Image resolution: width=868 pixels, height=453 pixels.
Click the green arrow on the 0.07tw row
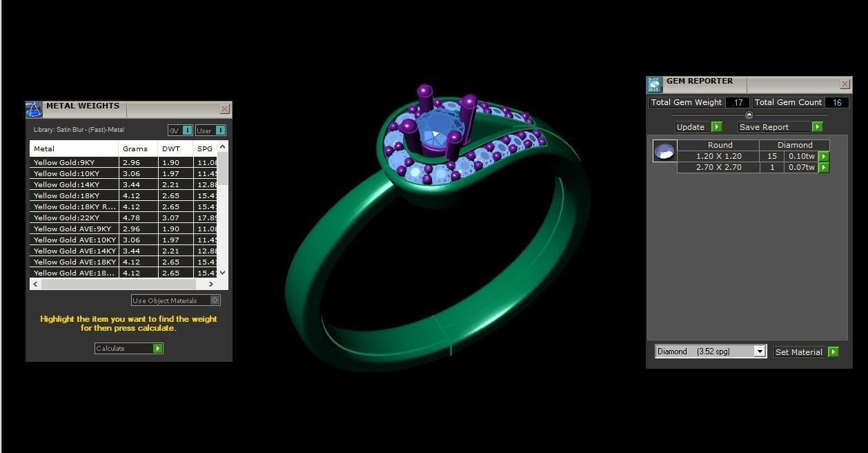coord(823,168)
